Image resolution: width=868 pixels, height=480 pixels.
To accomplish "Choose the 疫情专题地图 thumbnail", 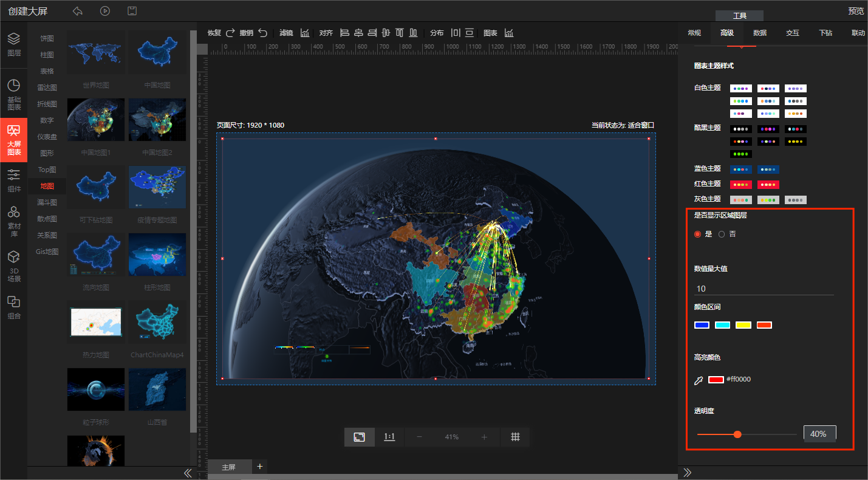I will 157,188.
